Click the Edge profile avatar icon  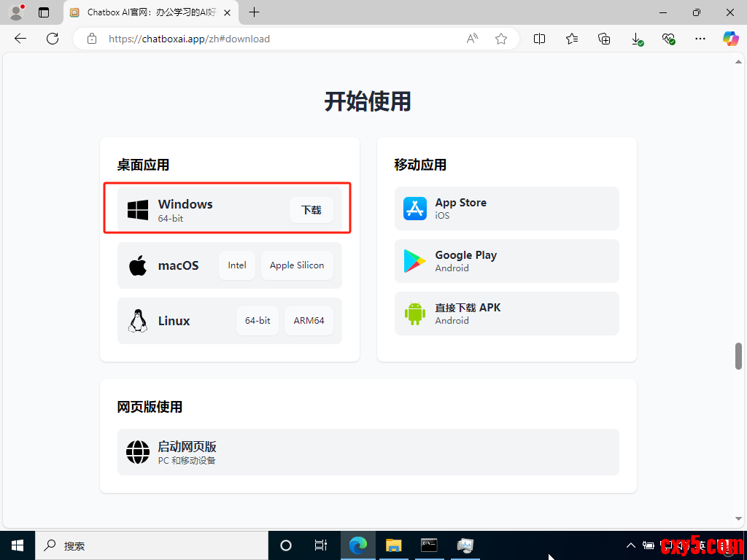tap(17, 12)
